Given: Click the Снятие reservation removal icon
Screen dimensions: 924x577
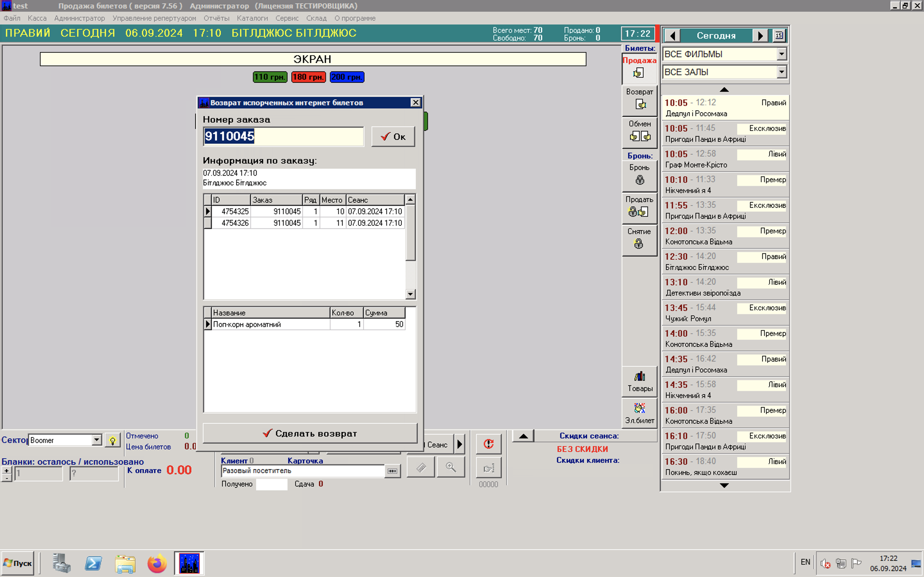Looking at the screenshot, I should 639,244.
